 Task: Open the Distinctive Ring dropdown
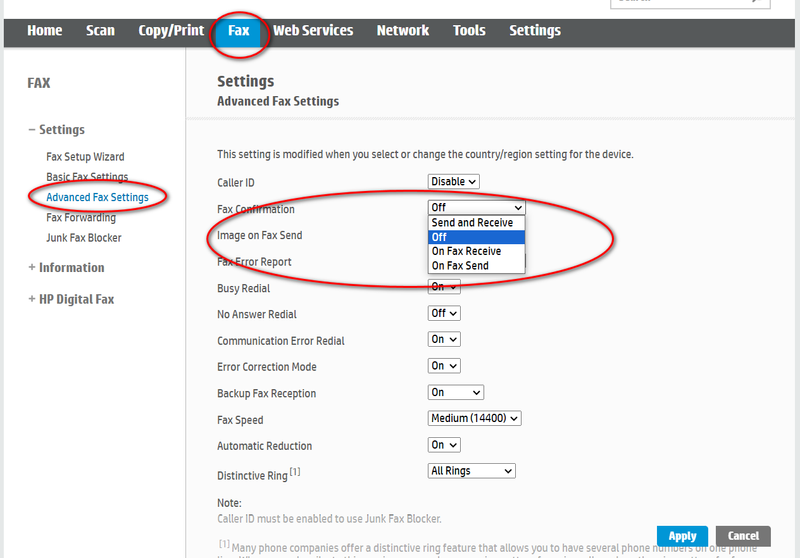point(471,471)
